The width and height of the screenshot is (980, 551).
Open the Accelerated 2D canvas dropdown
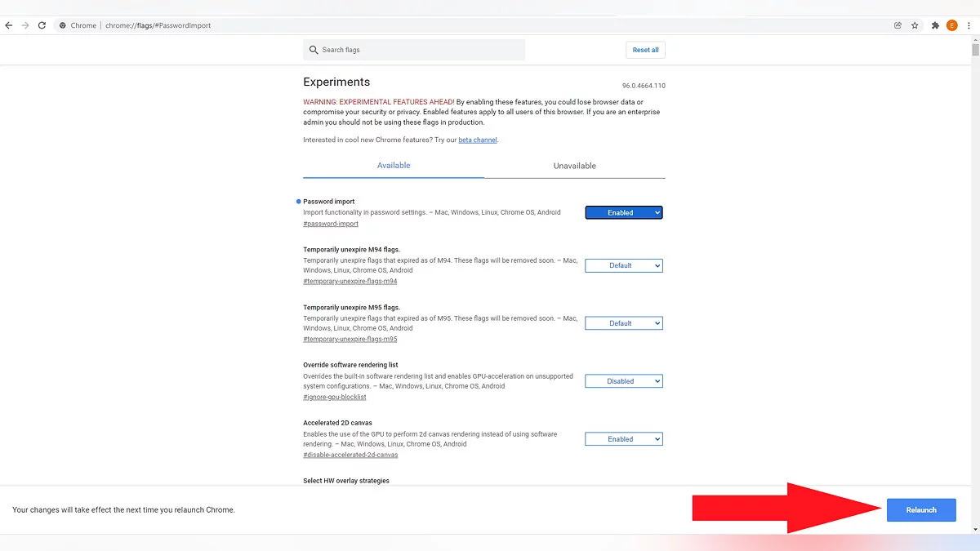coord(624,439)
